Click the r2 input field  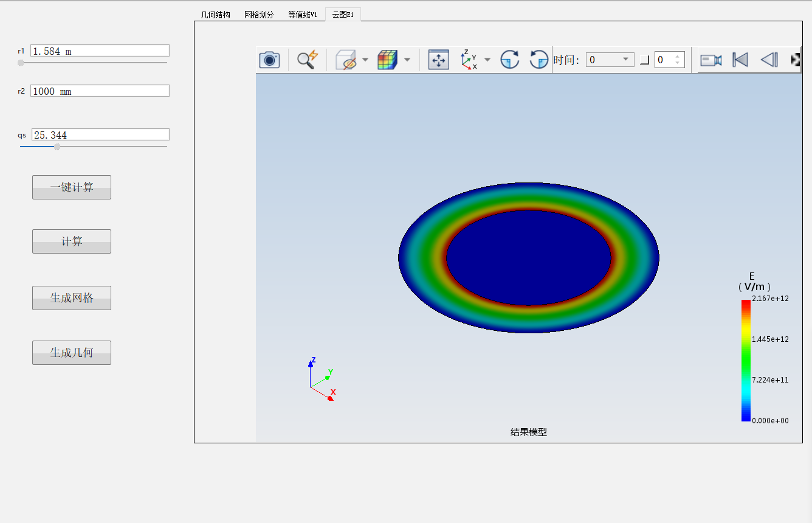point(100,91)
